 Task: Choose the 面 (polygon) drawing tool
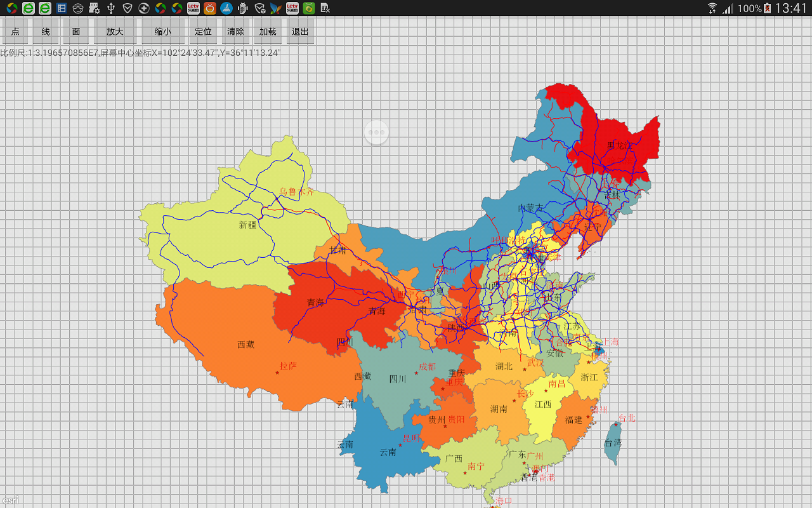pos(76,31)
